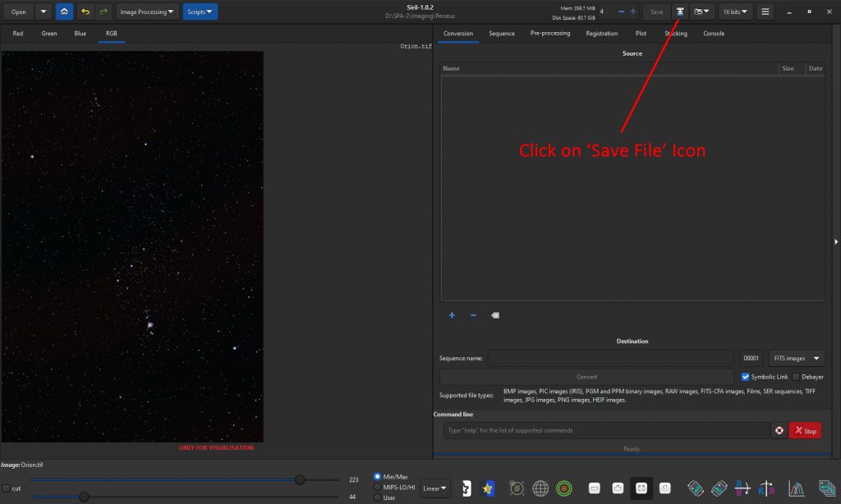Click the green target photometry icon
This screenshot has height=504, width=841.
tap(563, 488)
